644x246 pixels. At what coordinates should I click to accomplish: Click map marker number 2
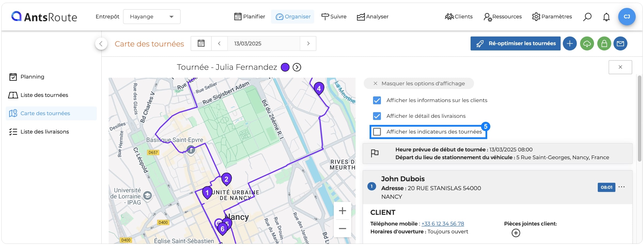click(x=226, y=179)
